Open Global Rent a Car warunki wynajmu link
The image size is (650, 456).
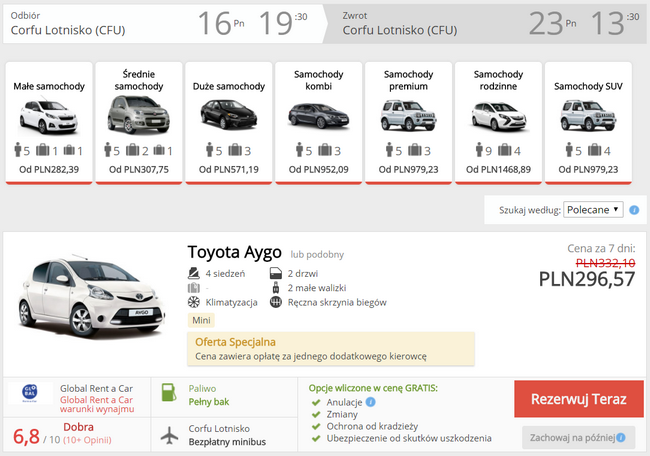(x=97, y=404)
